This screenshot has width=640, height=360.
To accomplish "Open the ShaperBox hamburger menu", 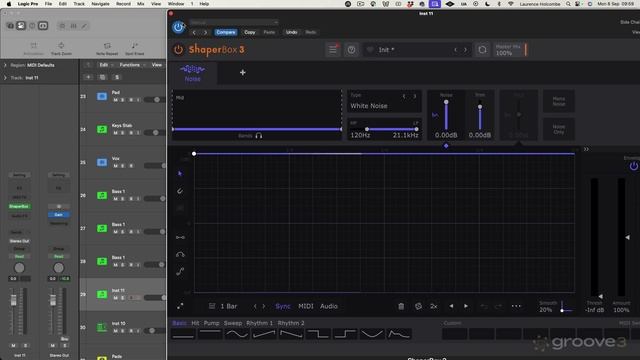I will [333, 50].
